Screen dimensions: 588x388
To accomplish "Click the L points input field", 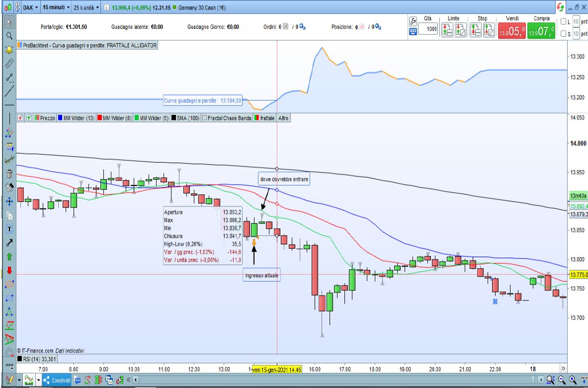I will (x=577, y=22).
